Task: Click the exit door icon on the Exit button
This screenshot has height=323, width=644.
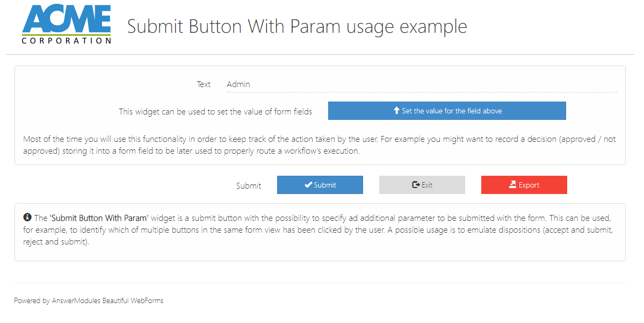Action: pos(416,185)
